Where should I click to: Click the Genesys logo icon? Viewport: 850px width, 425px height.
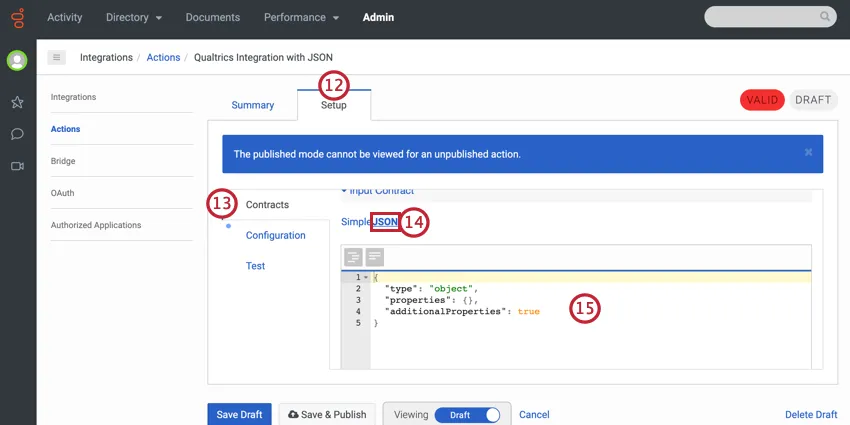point(17,18)
